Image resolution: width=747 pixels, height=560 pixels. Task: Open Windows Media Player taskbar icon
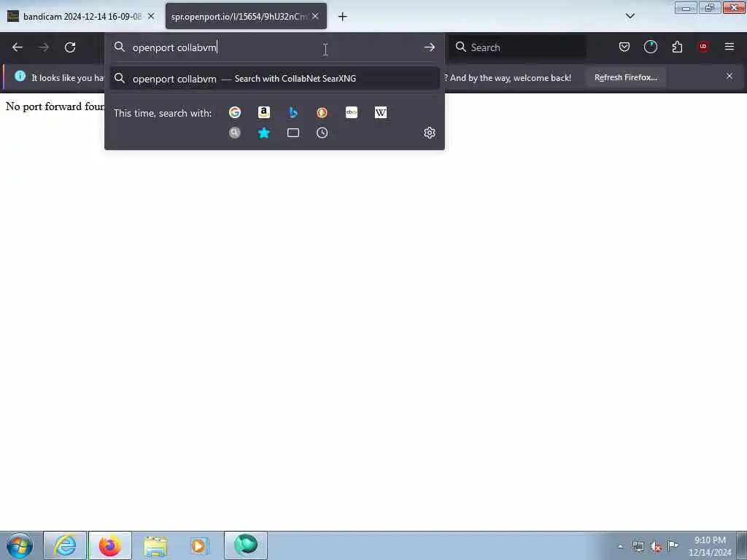click(x=199, y=545)
